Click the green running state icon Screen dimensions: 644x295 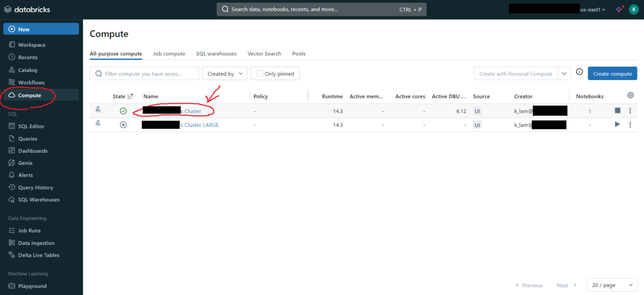(123, 111)
